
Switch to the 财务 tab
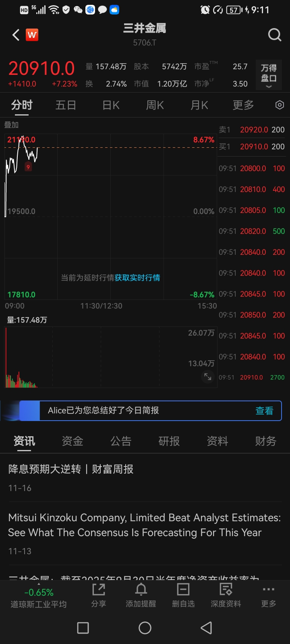click(x=266, y=442)
